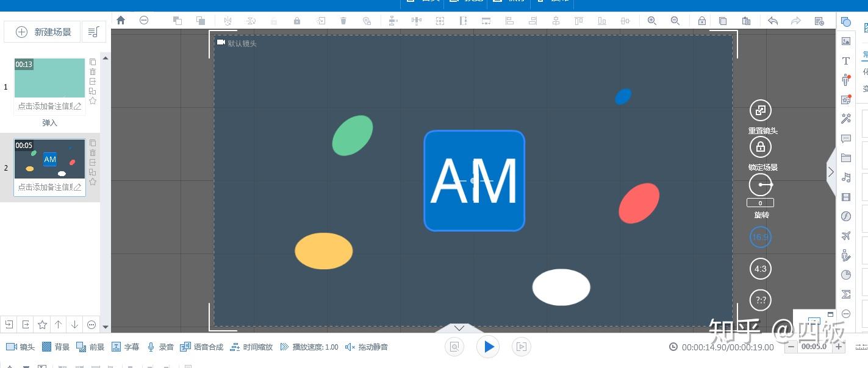Click the align left toolbar icon

click(x=509, y=21)
